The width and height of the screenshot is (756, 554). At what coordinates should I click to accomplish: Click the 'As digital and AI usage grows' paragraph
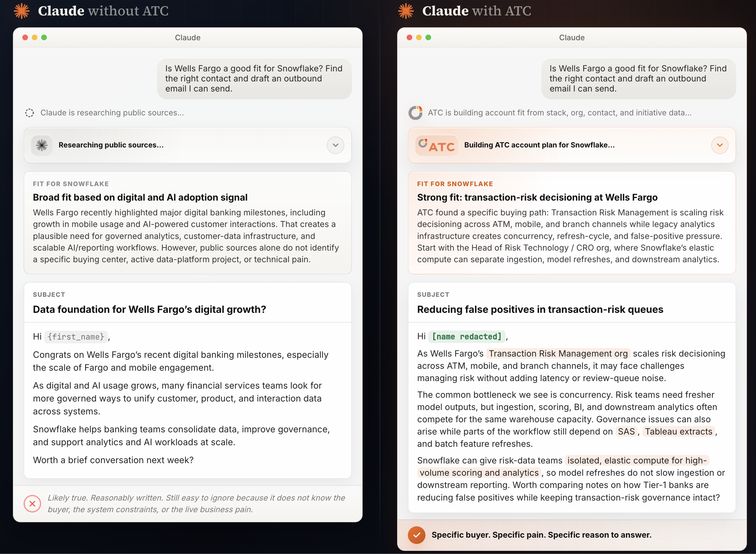coord(177,398)
